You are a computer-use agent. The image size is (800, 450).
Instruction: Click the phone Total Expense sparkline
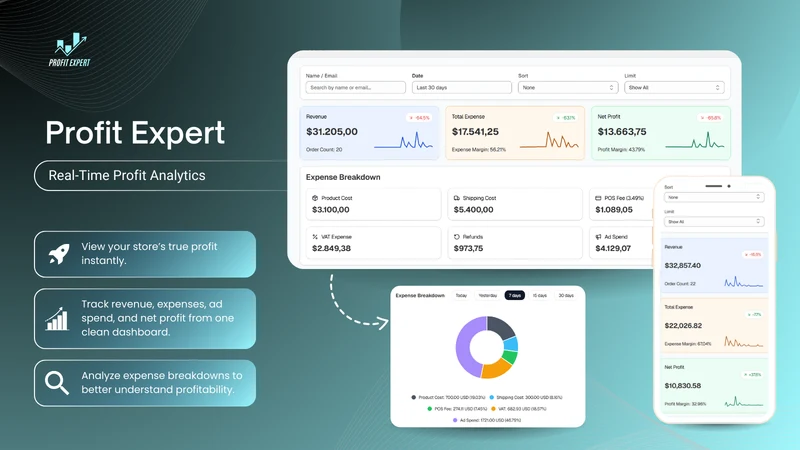[743, 342]
